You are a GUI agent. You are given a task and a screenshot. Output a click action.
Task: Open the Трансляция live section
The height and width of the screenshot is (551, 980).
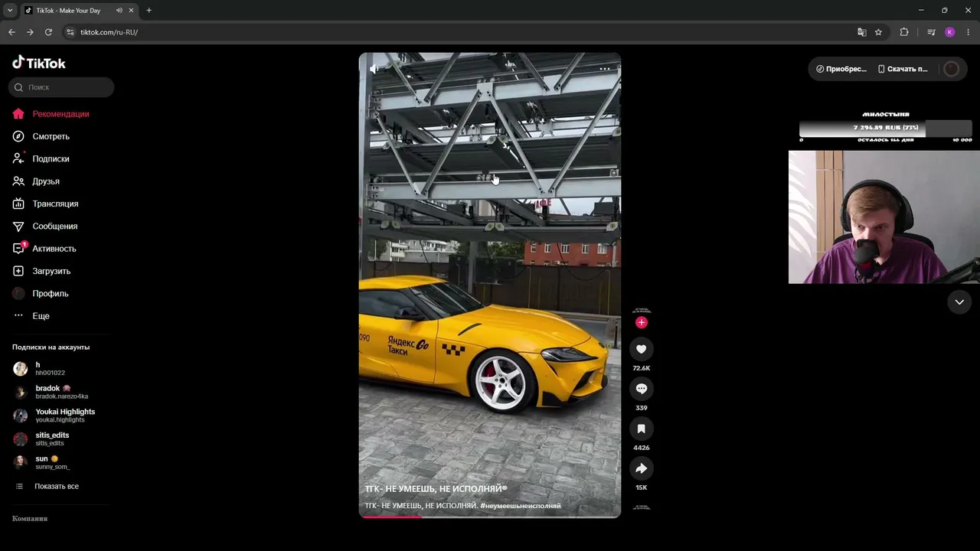45,204
